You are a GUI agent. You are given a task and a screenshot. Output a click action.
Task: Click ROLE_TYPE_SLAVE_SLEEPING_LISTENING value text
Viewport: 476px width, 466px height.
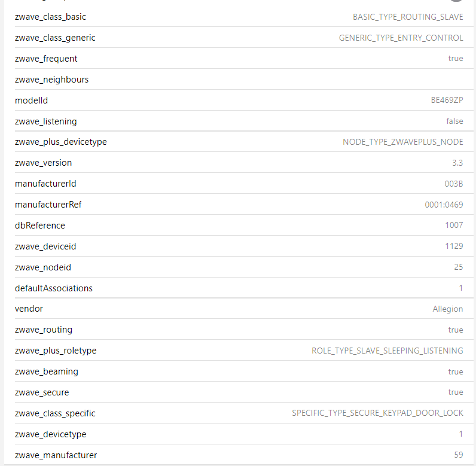pyautogui.click(x=387, y=351)
